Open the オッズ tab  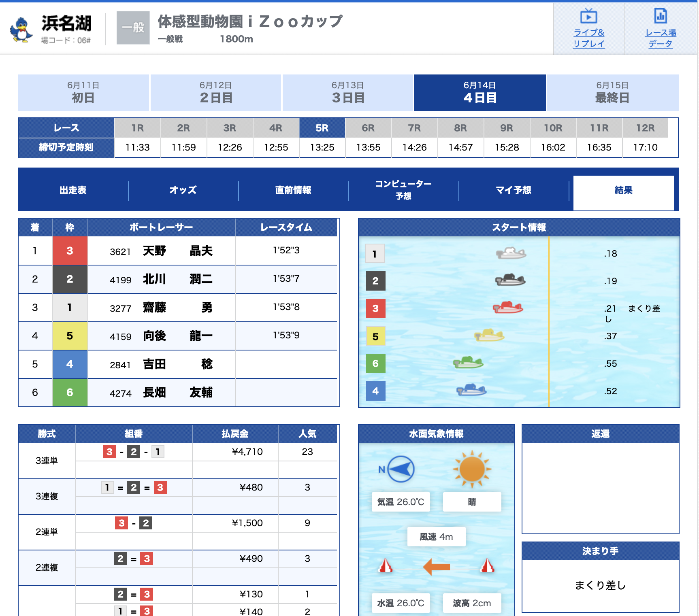pyautogui.click(x=183, y=190)
